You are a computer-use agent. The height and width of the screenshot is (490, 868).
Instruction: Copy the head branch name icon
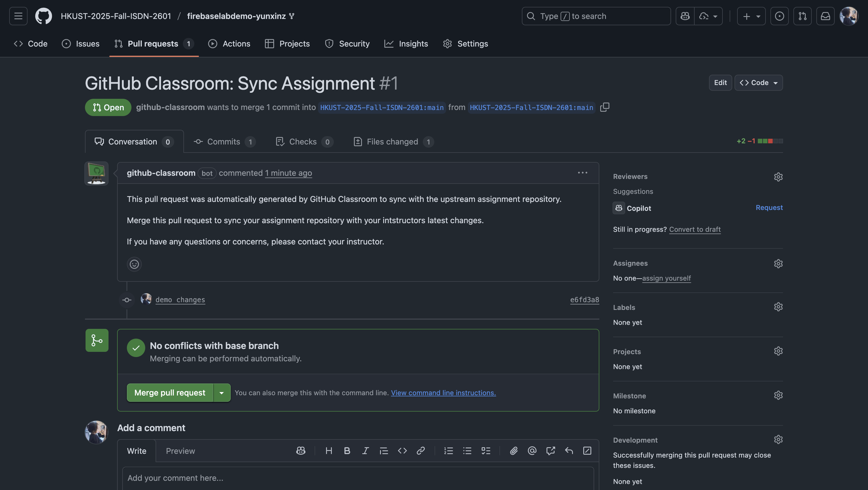604,107
